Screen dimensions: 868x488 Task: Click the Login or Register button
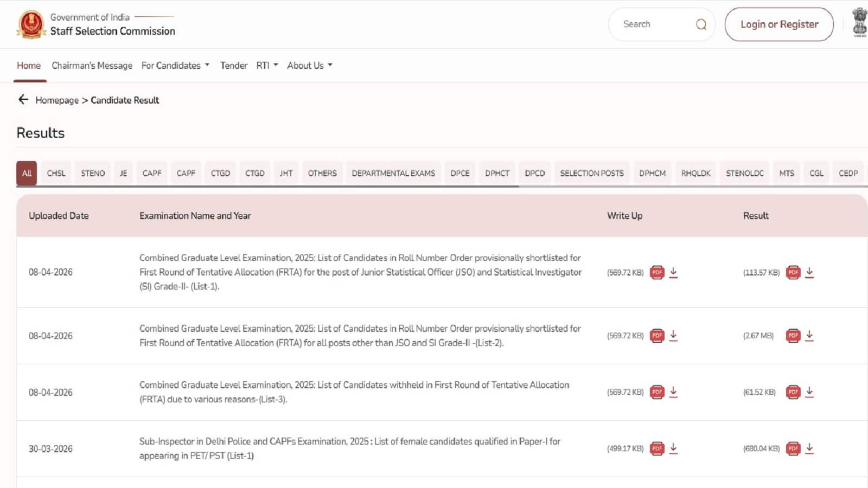(778, 24)
